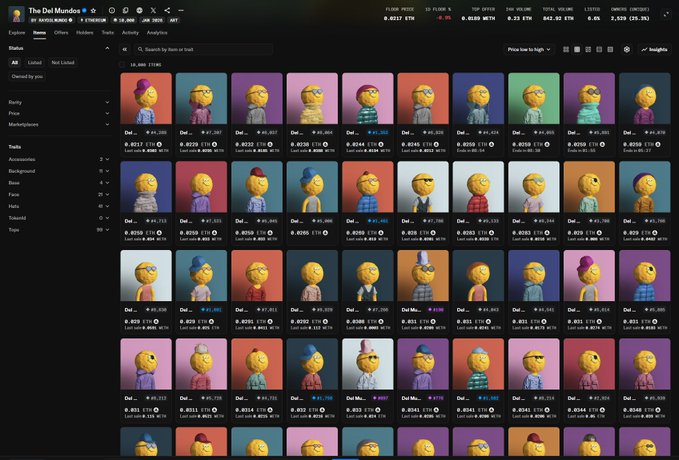The image size is (679, 460).
Task: Filter status by Listed
Action: [x=35, y=62]
